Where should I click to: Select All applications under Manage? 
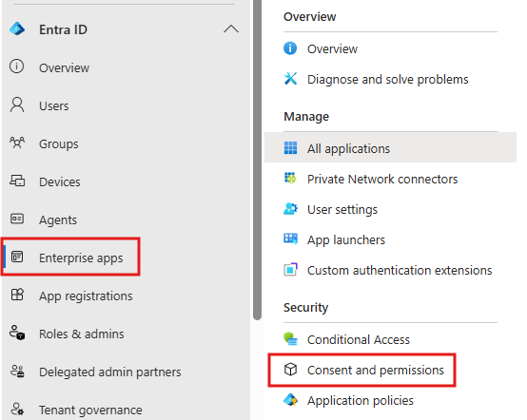coord(390,148)
